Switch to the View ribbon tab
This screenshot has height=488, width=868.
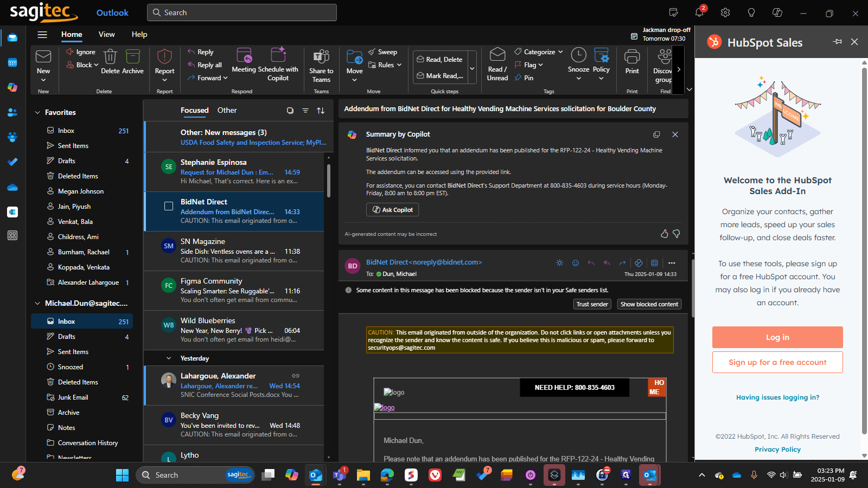107,35
